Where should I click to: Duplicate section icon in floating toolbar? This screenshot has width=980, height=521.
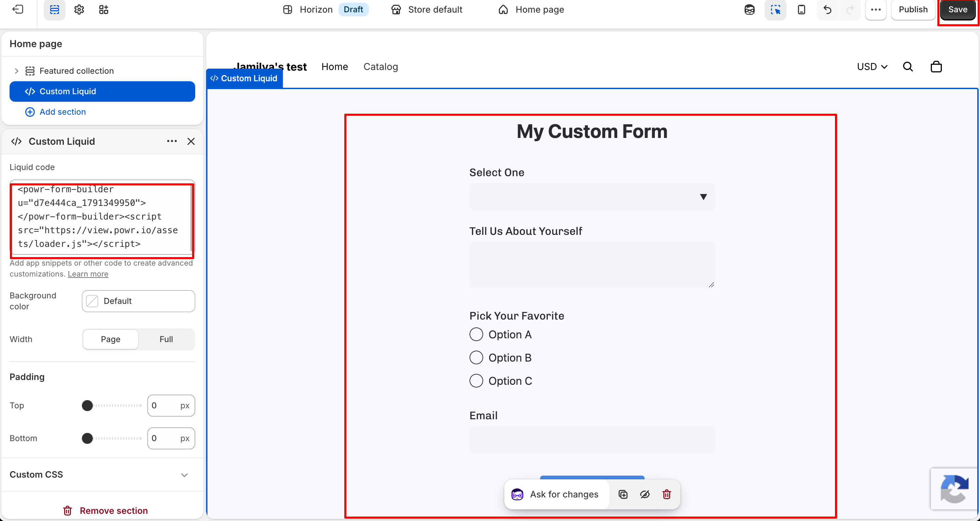tap(623, 494)
